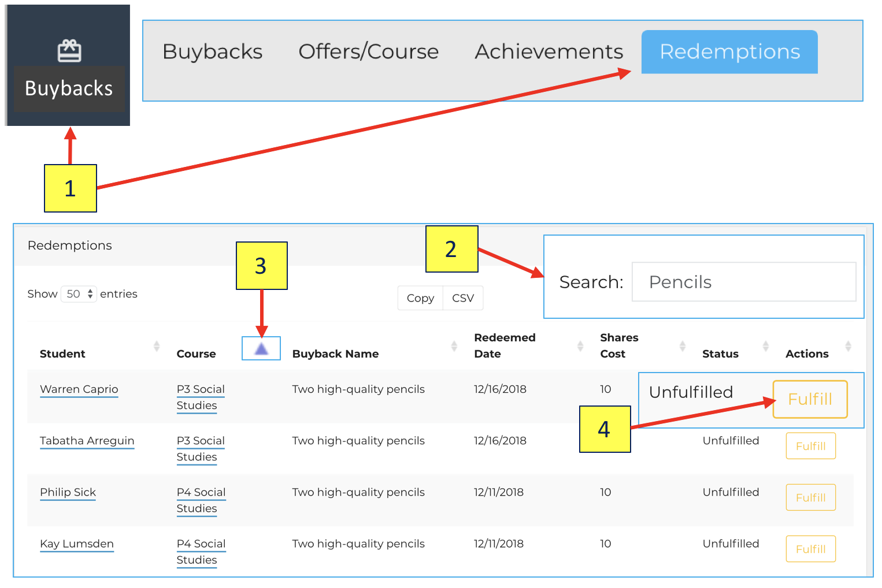Image resolution: width=882 pixels, height=588 pixels.
Task: Click Fulfill for Kay Lumsden's redemption
Action: click(x=810, y=549)
